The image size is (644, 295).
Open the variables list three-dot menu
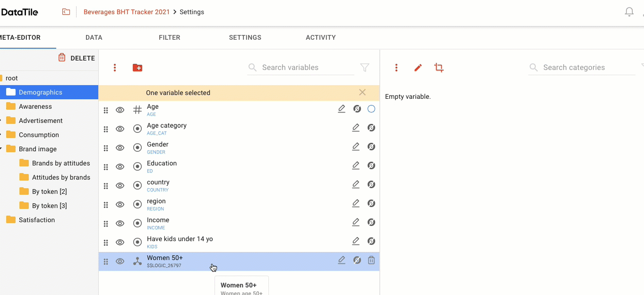click(115, 68)
